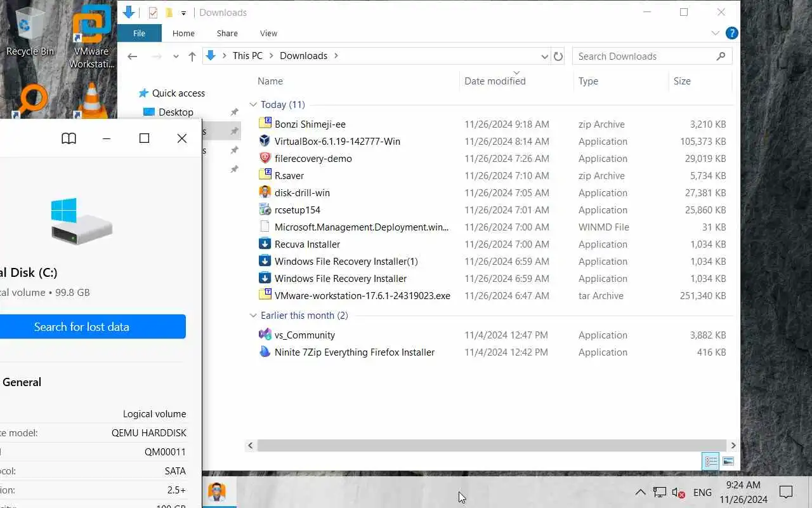Open the magnifier search desktop shortcut

click(30, 100)
